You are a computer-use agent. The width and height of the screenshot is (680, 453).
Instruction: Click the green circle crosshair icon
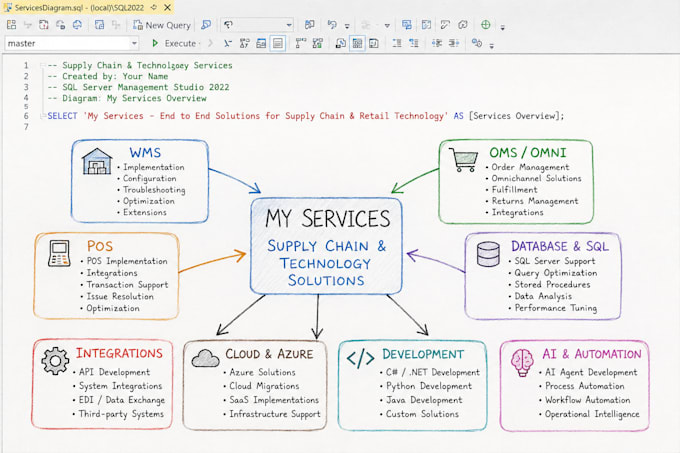pos(485,25)
